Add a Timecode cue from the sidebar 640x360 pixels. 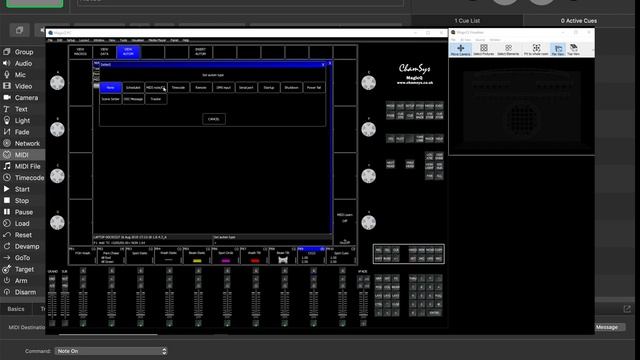tap(23, 178)
